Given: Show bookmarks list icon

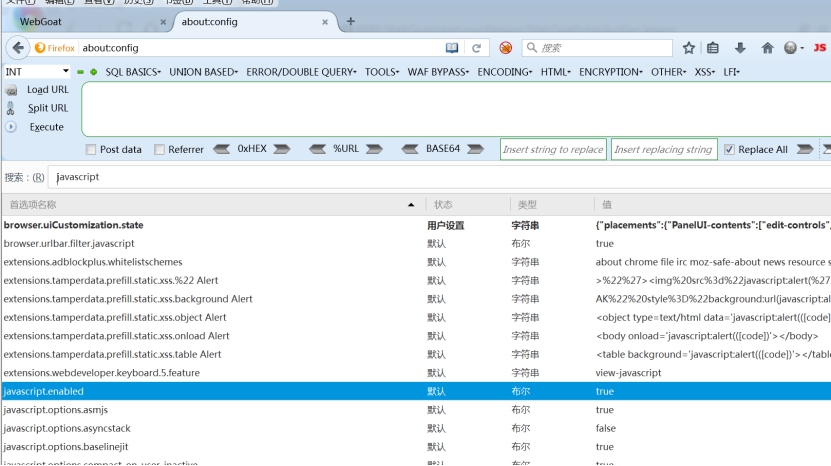Looking at the screenshot, I should coord(713,48).
